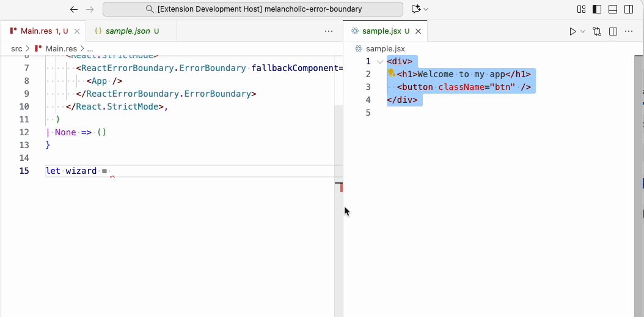Click the red error marker in the overview ruler

tap(342, 187)
